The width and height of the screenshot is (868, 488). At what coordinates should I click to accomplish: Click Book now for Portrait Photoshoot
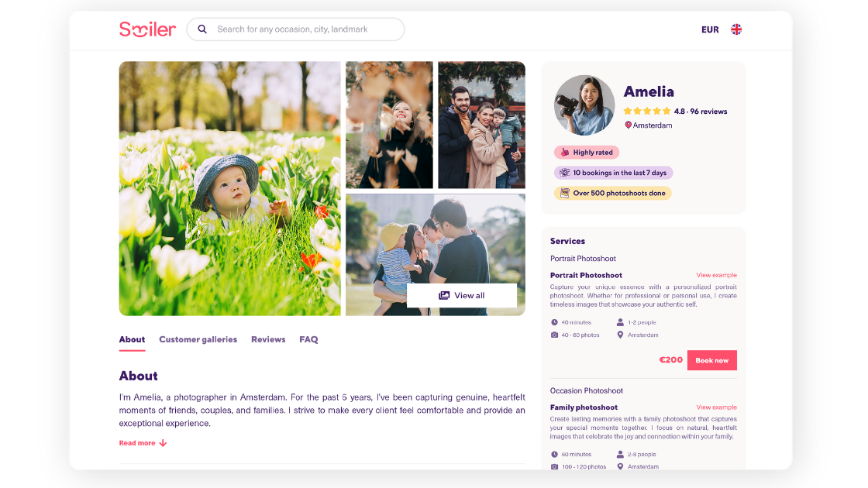(x=712, y=360)
